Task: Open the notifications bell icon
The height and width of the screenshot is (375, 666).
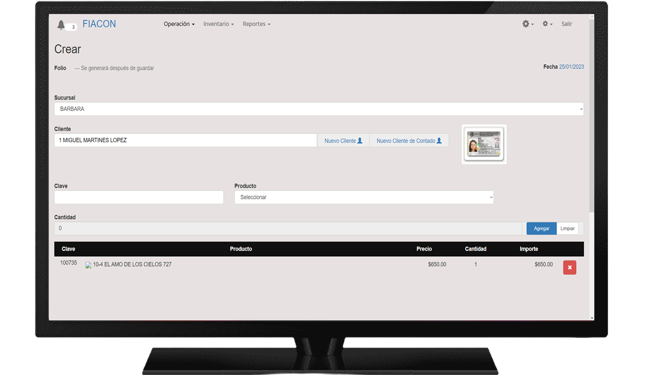Action: (x=61, y=25)
